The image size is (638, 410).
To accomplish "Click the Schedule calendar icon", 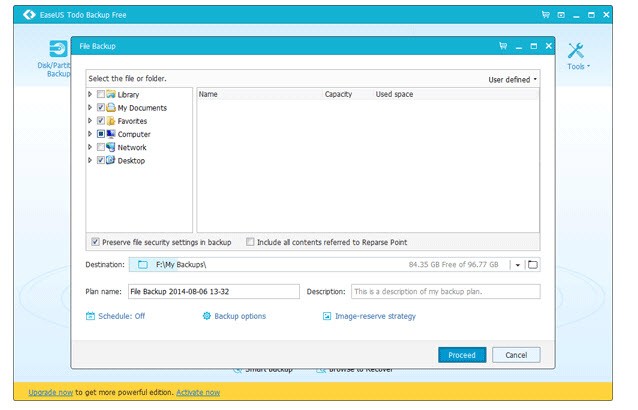I will tap(90, 316).
